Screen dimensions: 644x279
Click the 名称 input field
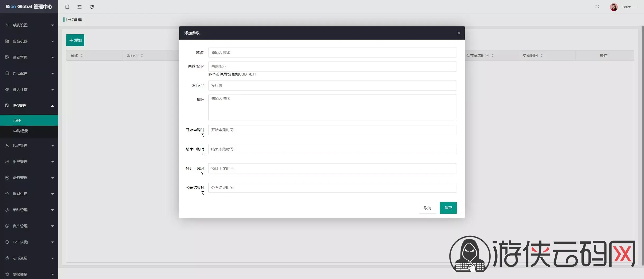[x=332, y=53]
